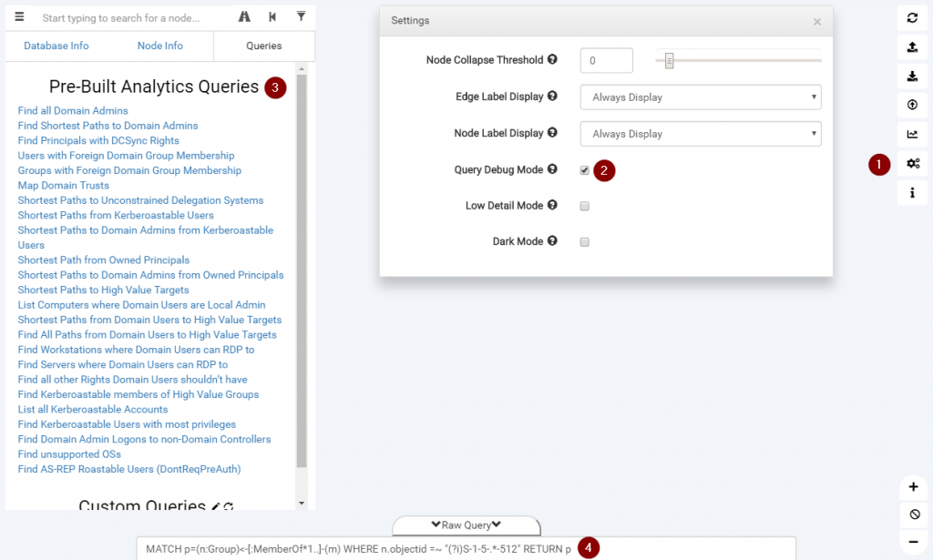Run Shortest Paths to High Value Targets
The height and width of the screenshot is (560, 933).
tap(104, 290)
